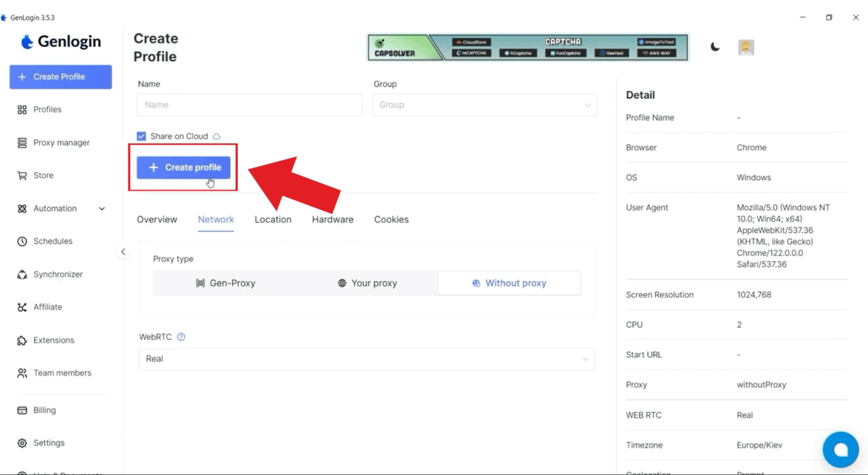Click the User Agent string in Detail

tap(783, 236)
